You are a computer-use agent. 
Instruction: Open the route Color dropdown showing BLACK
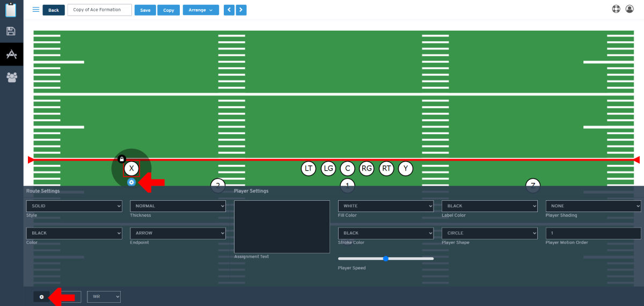74,234
